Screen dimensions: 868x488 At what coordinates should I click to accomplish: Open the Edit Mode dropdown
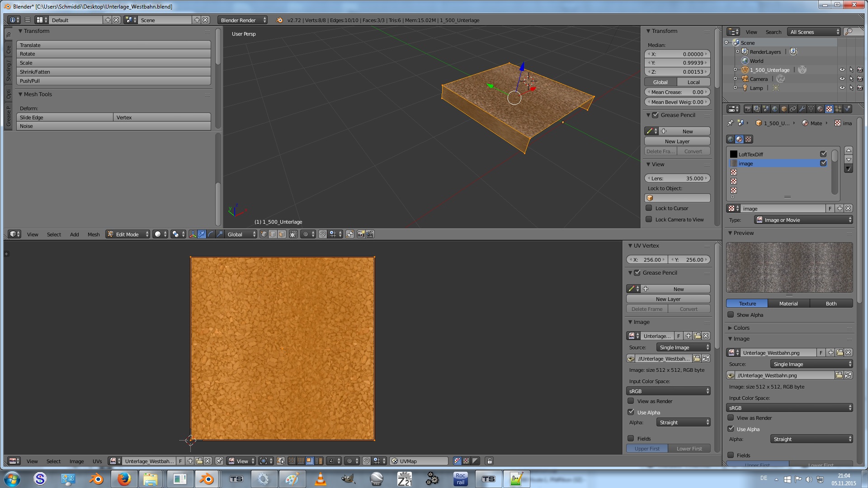tap(128, 234)
